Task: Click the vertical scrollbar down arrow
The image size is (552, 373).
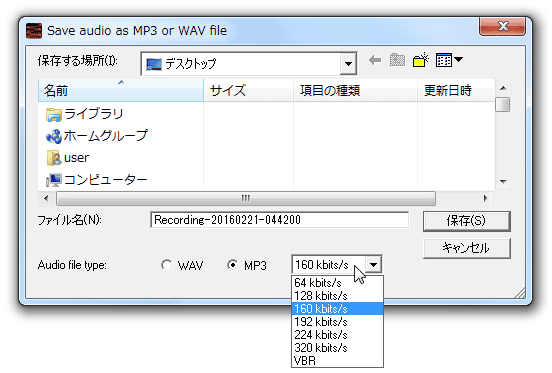Action: [503, 182]
